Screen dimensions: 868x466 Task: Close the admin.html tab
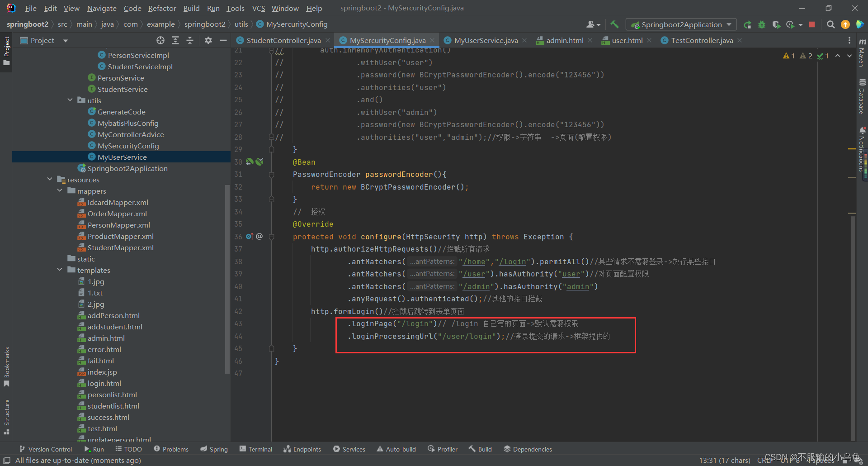click(x=590, y=40)
